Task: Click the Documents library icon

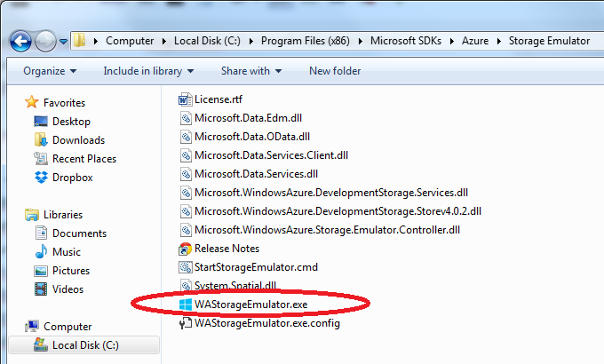Action: [41, 233]
